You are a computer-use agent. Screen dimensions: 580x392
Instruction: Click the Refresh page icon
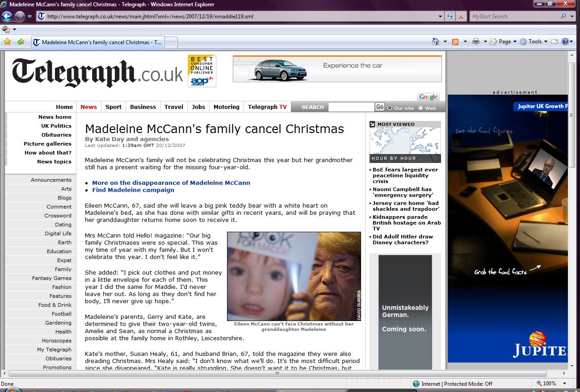pyautogui.click(x=450, y=17)
